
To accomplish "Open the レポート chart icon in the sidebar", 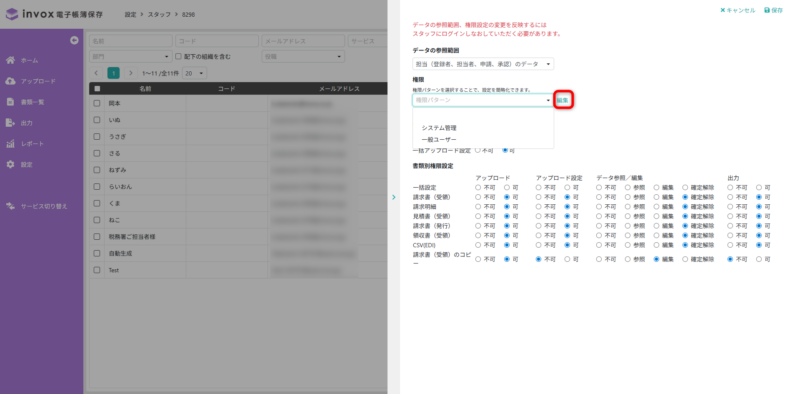I will [x=10, y=144].
